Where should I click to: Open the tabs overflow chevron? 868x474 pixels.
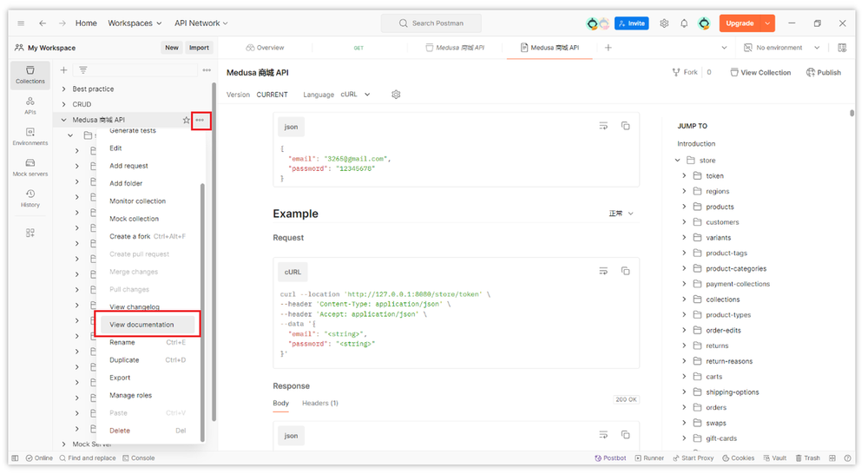point(724,48)
